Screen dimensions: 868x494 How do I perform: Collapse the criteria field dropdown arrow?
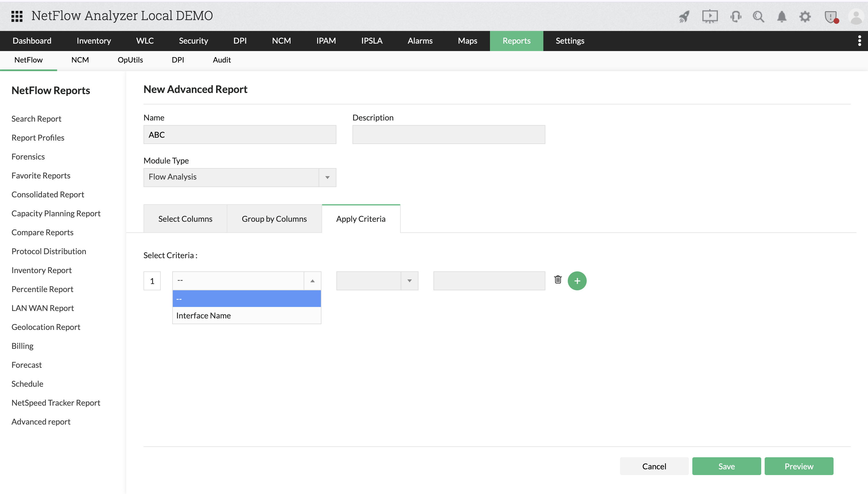tap(312, 281)
